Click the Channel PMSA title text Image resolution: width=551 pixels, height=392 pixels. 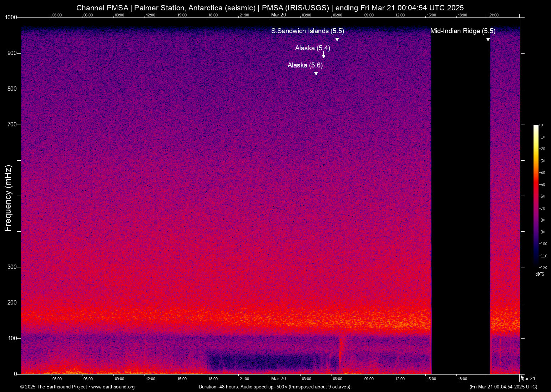pyautogui.click(x=102, y=7)
